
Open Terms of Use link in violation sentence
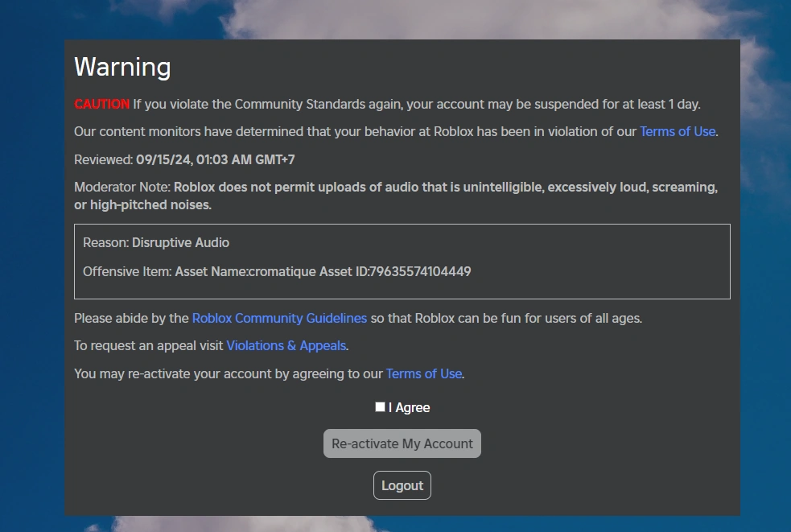click(x=677, y=131)
